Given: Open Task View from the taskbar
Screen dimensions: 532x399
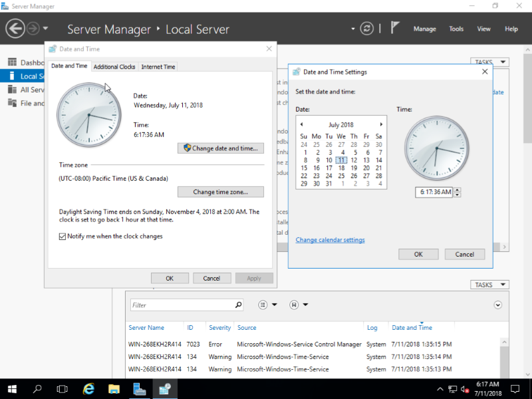Looking at the screenshot, I should (x=62, y=389).
